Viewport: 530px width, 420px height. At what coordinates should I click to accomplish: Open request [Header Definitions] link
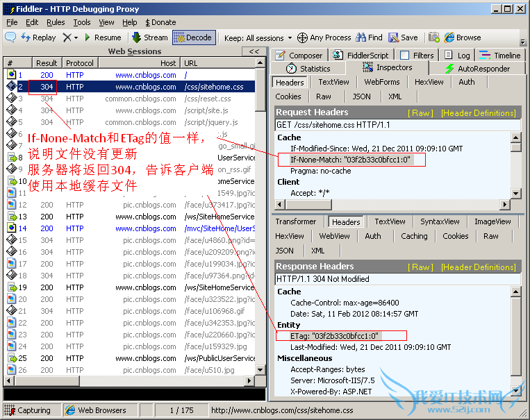479,113
